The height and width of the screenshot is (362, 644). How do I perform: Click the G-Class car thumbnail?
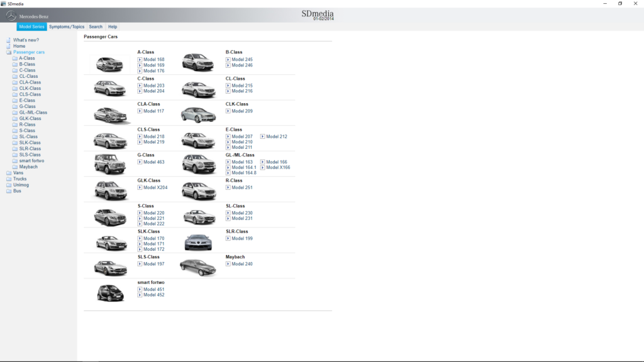point(110,163)
